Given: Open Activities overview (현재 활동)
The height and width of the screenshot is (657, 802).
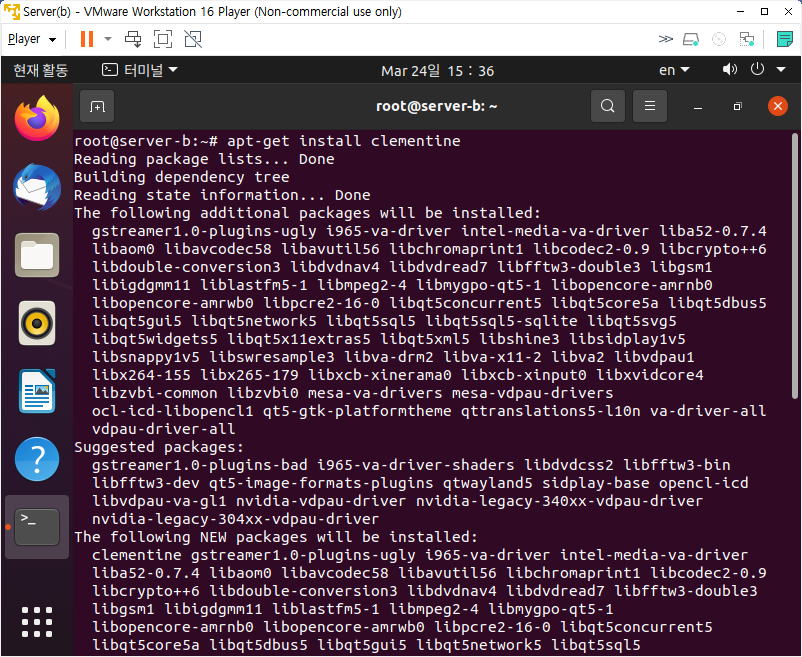Looking at the screenshot, I should pyautogui.click(x=40, y=70).
